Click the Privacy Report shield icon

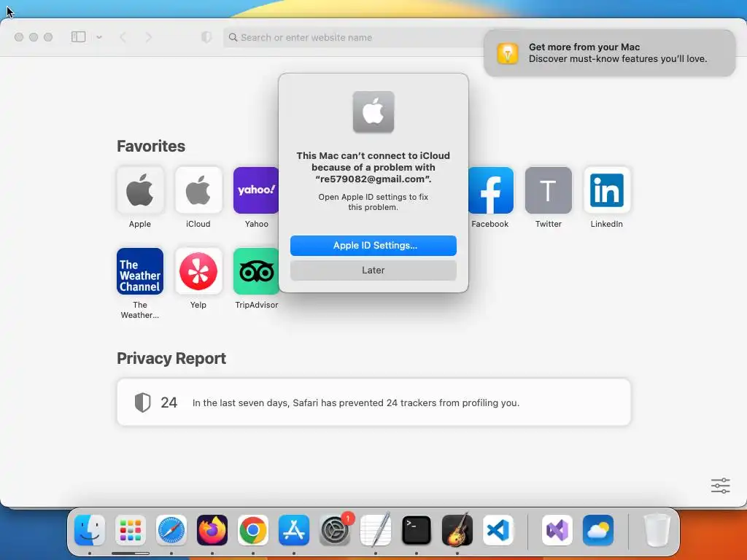click(142, 402)
